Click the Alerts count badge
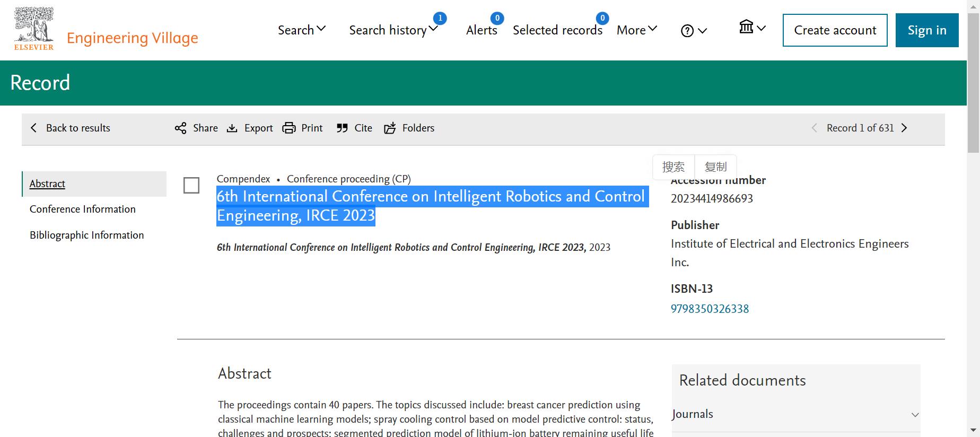 point(497,18)
